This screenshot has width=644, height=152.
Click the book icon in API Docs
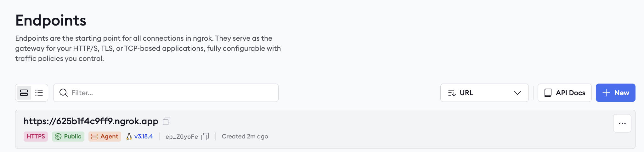(548, 93)
